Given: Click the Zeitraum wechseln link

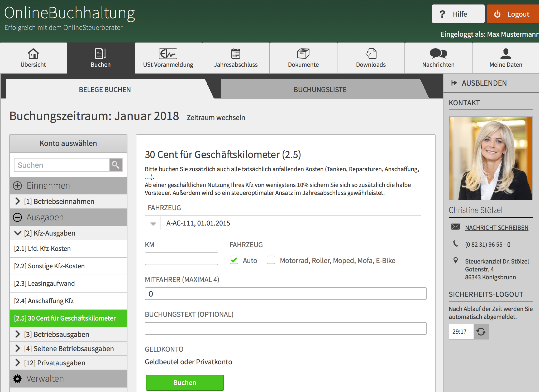Looking at the screenshot, I should coord(216,117).
